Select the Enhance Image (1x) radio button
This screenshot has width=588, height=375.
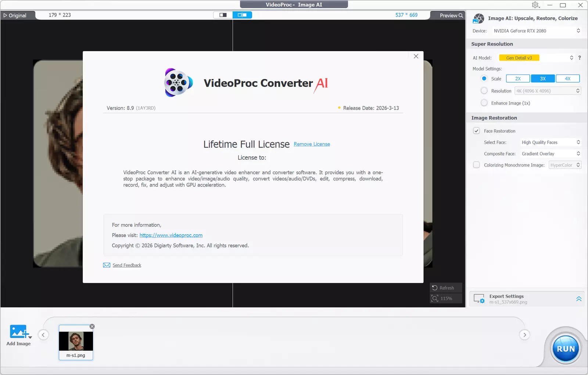click(484, 103)
